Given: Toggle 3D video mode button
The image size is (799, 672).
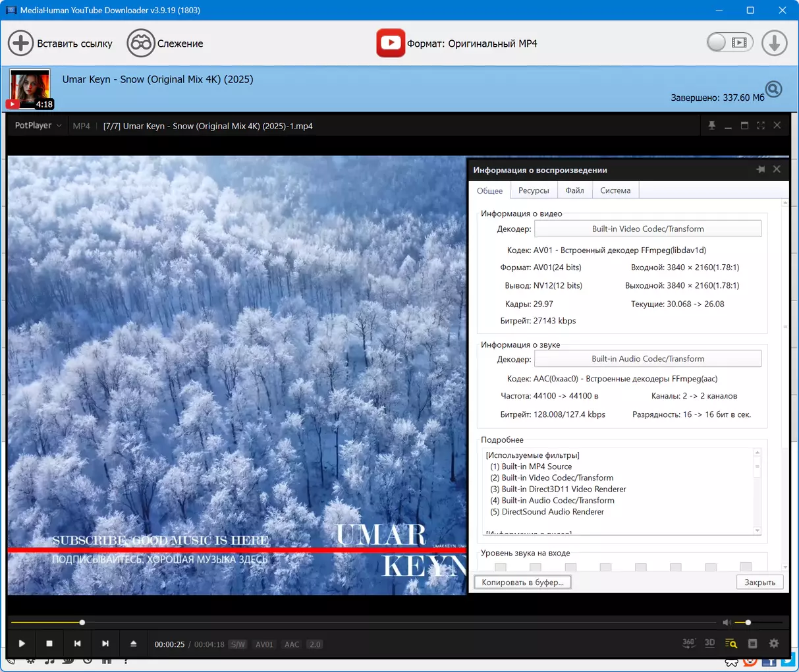Looking at the screenshot, I should (709, 644).
